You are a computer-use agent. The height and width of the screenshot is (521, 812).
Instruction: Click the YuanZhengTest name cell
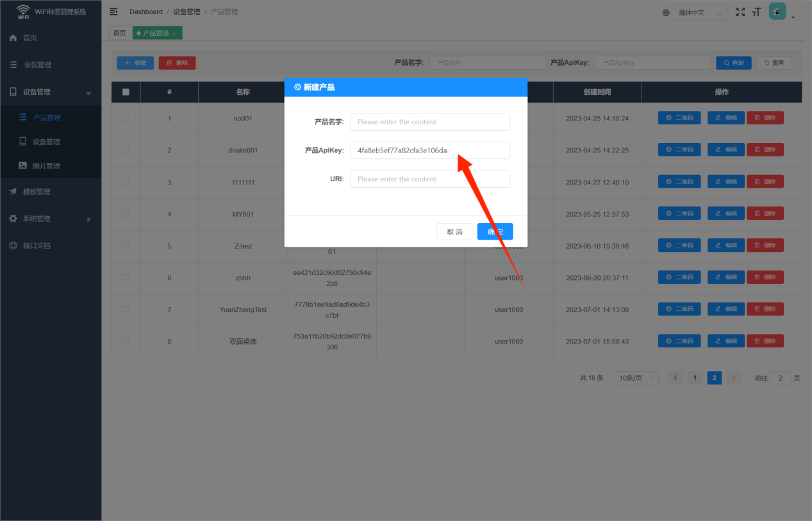[x=243, y=310]
